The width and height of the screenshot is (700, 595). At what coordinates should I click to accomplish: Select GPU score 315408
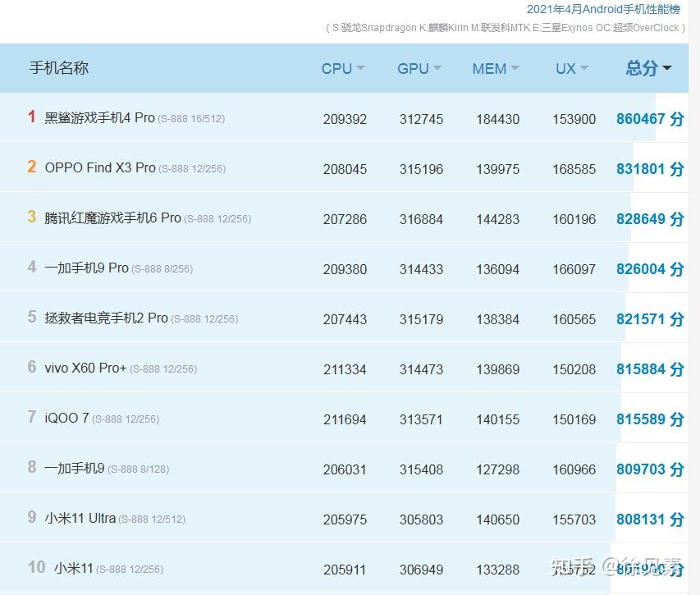(x=421, y=469)
